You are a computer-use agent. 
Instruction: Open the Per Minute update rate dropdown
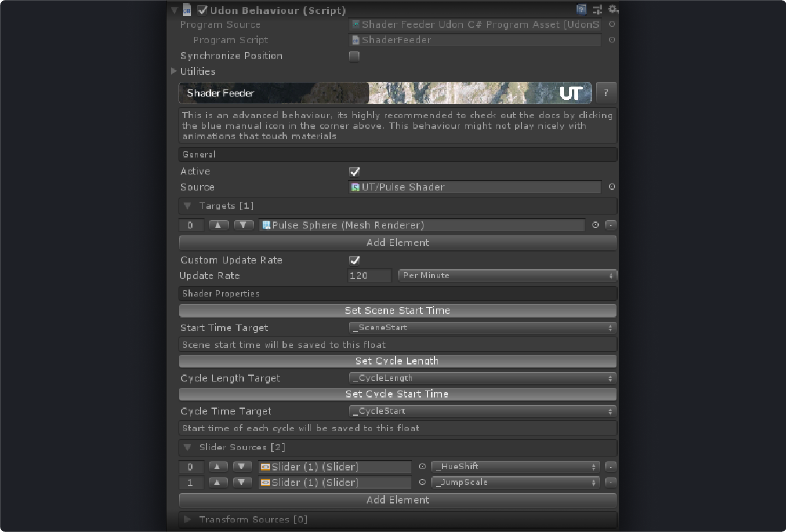pos(507,276)
